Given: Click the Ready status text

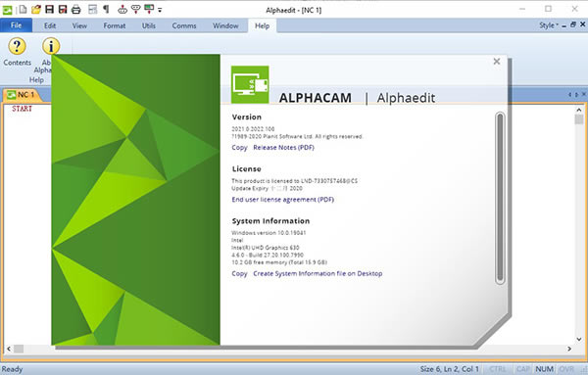Looking at the screenshot, I should [13, 369].
